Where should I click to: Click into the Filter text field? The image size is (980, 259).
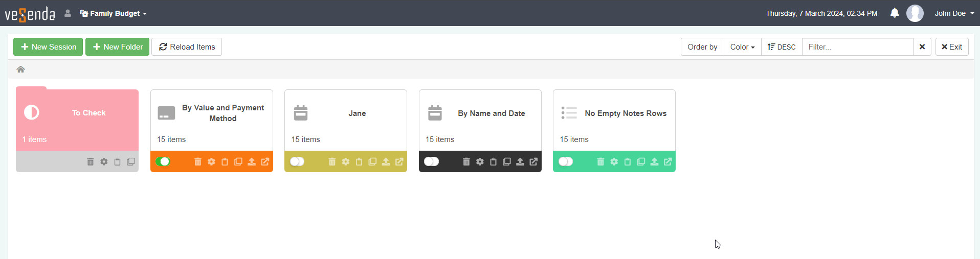[x=857, y=47]
